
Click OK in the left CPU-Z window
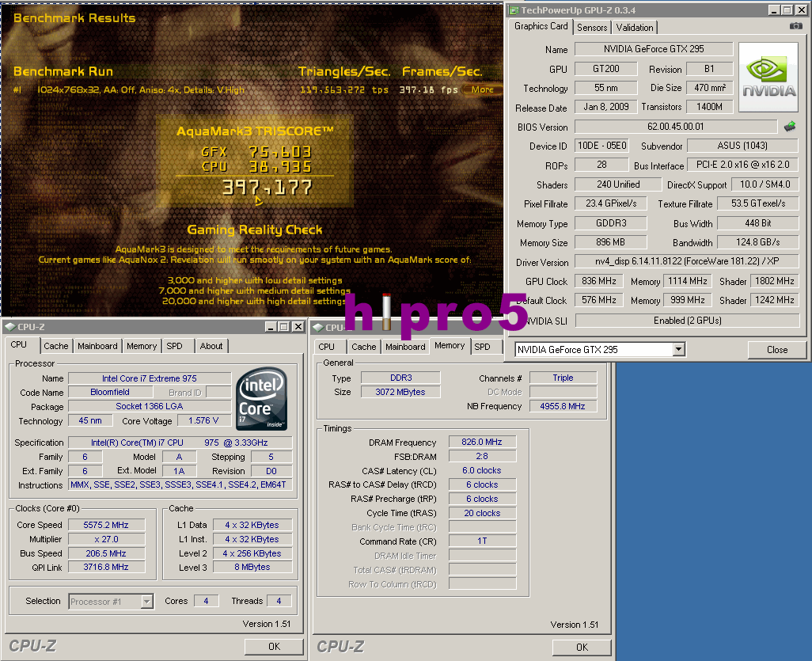click(274, 647)
